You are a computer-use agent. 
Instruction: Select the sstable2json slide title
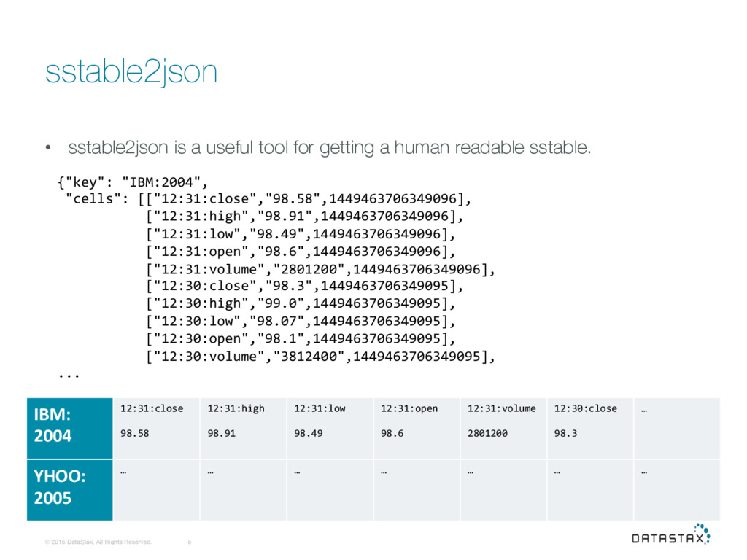[131, 72]
